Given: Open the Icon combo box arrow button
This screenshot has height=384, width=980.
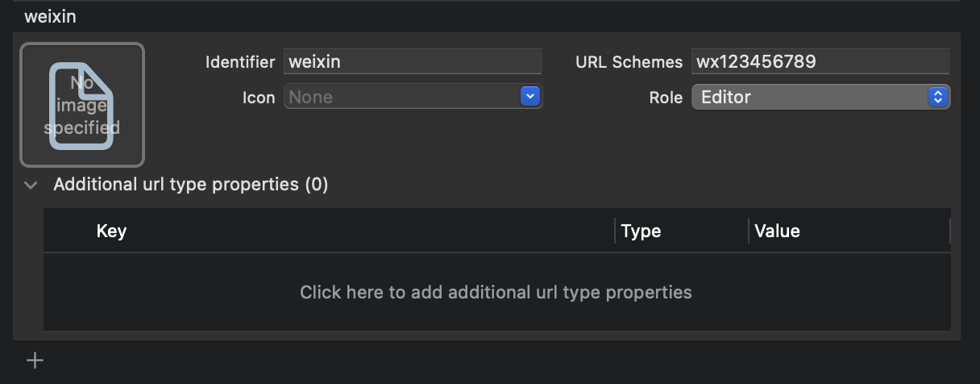Looking at the screenshot, I should tap(529, 97).
